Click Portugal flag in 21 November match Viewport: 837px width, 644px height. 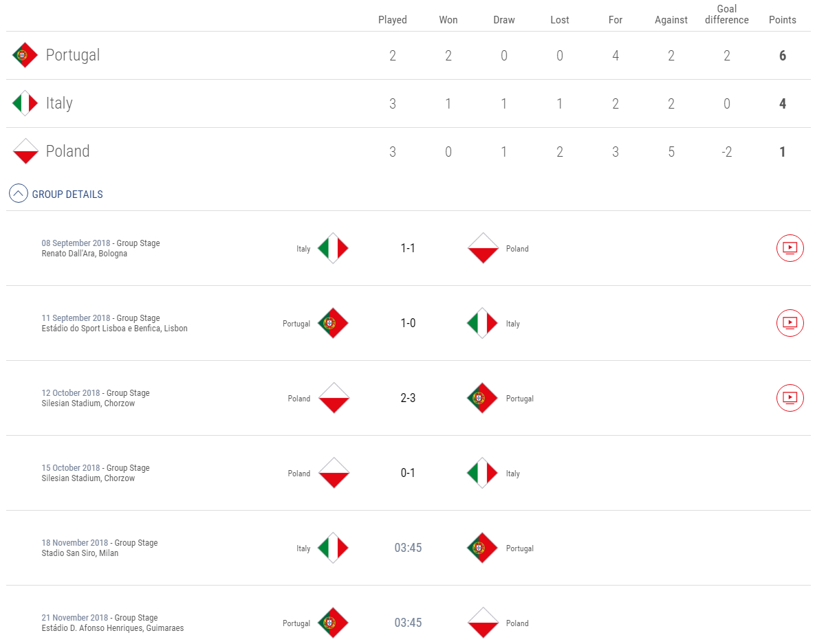tap(333, 623)
